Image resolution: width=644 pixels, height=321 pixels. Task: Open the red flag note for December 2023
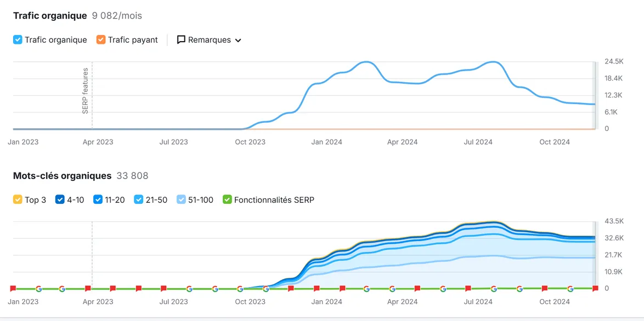click(291, 288)
